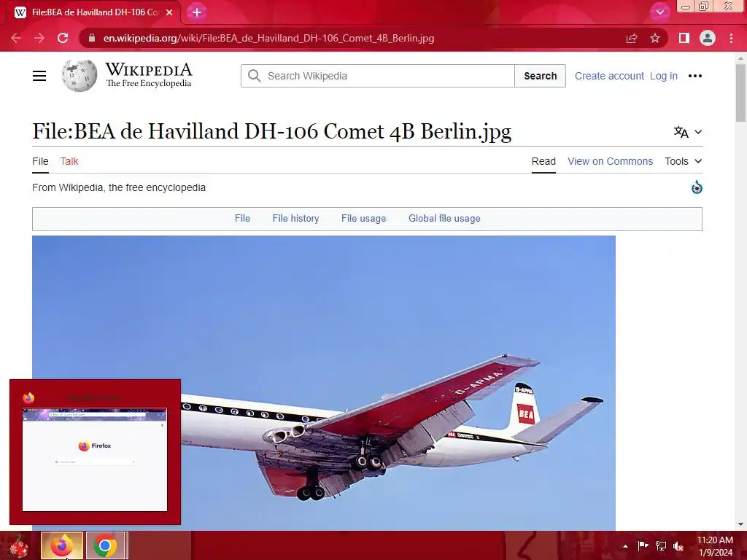Open network tray icon

[x=661, y=546]
